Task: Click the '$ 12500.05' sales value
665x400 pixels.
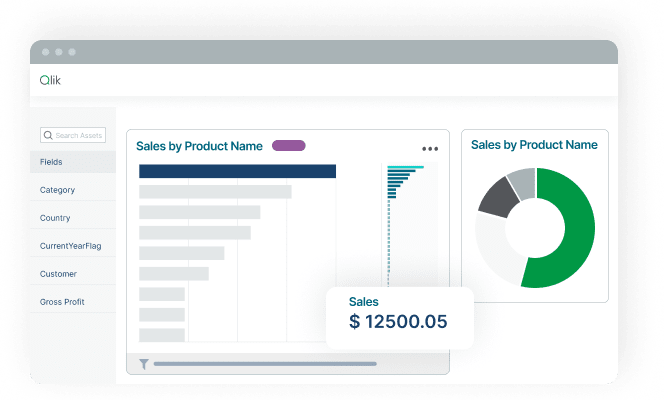Action: coord(398,322)
